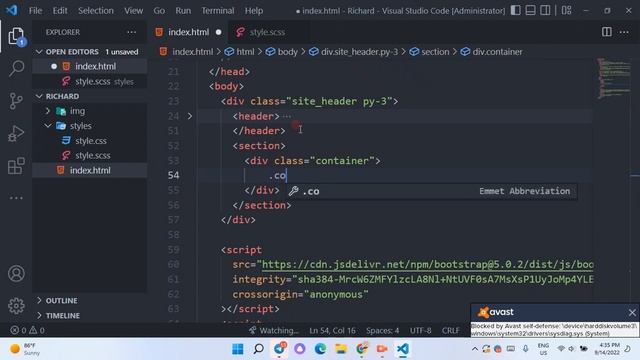Viewport: 640px width, 360px height.
Task: Click errors and warnings status indicator
Action: click(27, 330)
